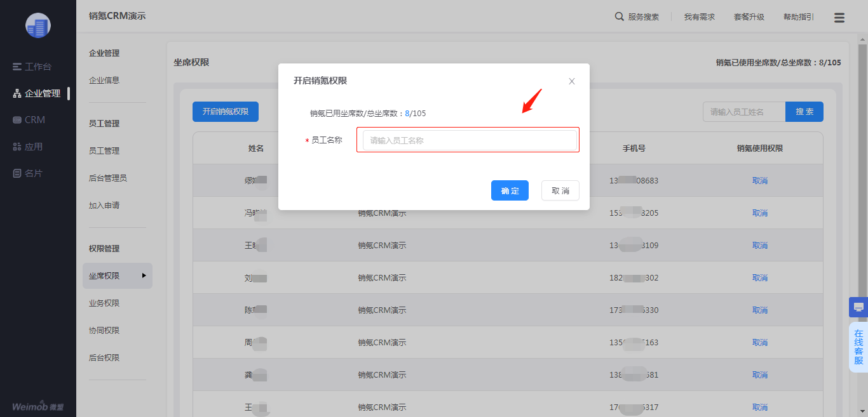
Task: Open the hamburger menu icon
Action: 839,18
